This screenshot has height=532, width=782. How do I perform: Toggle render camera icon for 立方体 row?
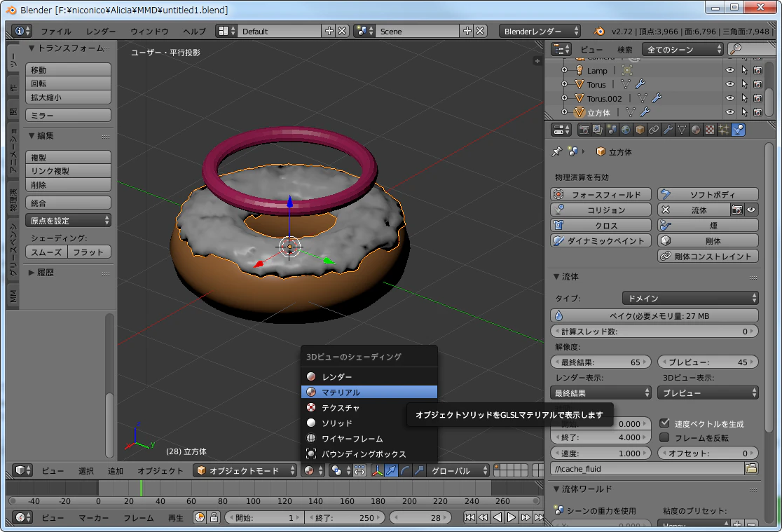pos(758,112)
